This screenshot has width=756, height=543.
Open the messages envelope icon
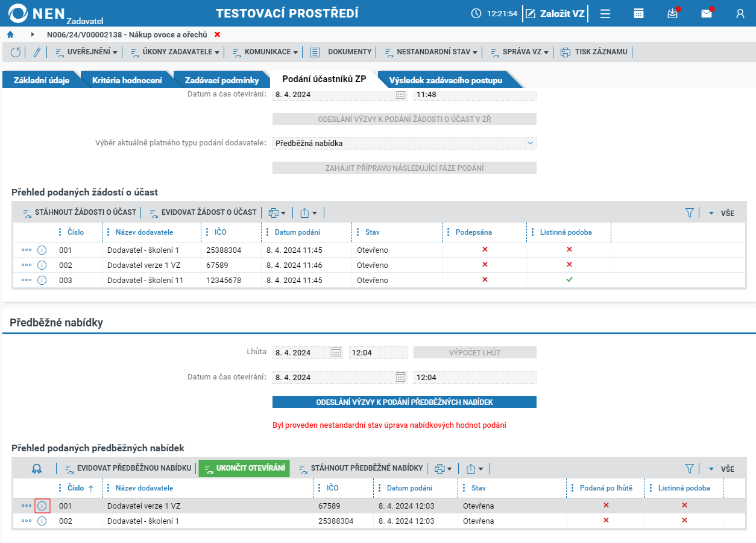click(707, 13)
